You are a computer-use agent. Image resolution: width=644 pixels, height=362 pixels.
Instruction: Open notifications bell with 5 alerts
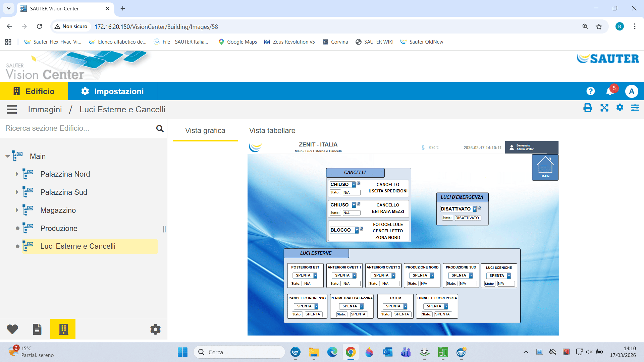610,91
